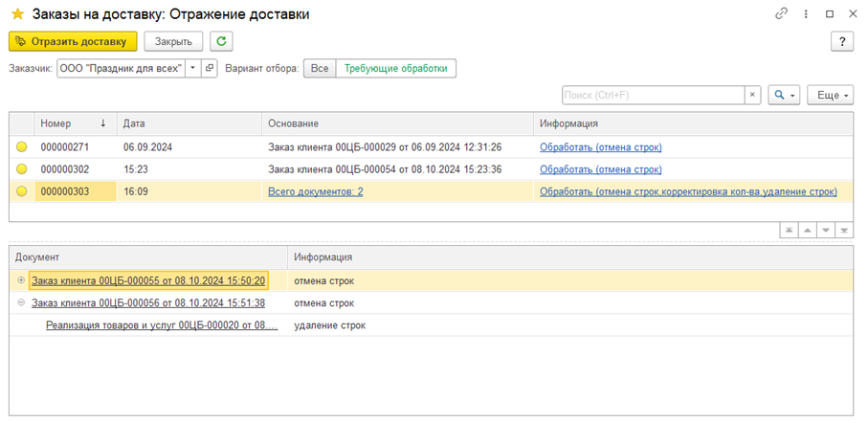Clear the search field with X
Viewport: 868px width, 423px height.
(x=752, y=95)
